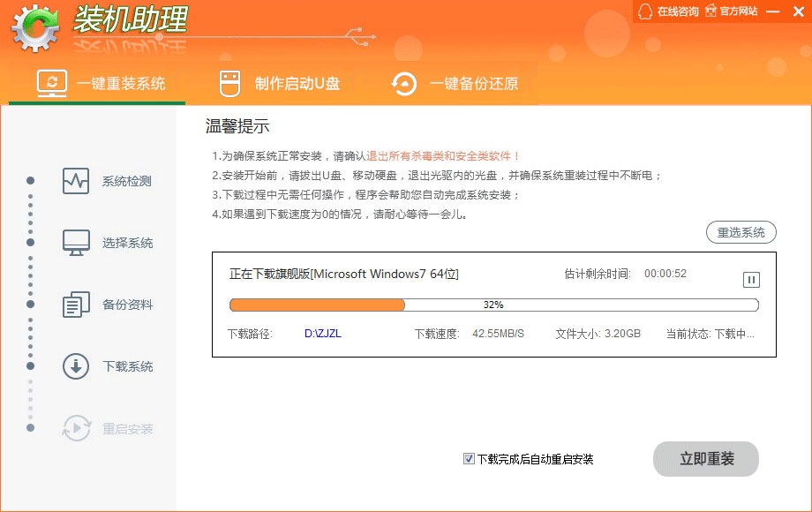Click the 选择系统 screen icon
Screen dimensions: 812x512
point(76,243)
